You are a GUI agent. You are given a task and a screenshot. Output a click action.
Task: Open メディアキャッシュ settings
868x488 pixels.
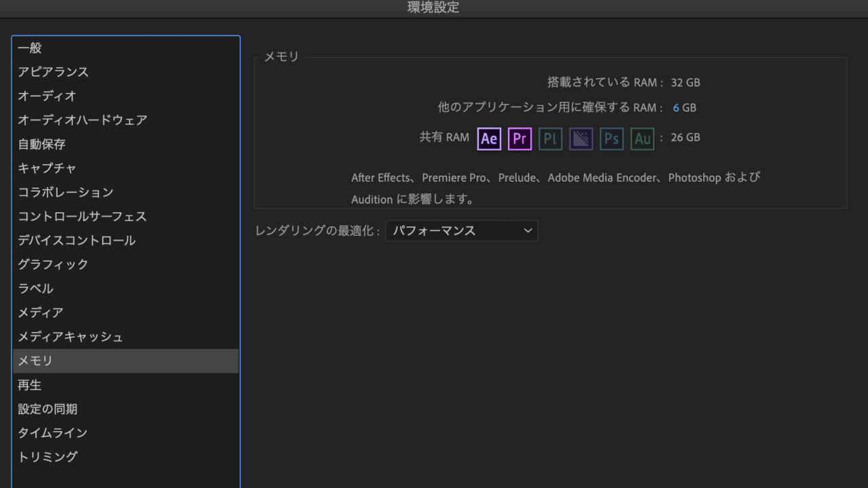pyautogui.click(x=126, y=337)
